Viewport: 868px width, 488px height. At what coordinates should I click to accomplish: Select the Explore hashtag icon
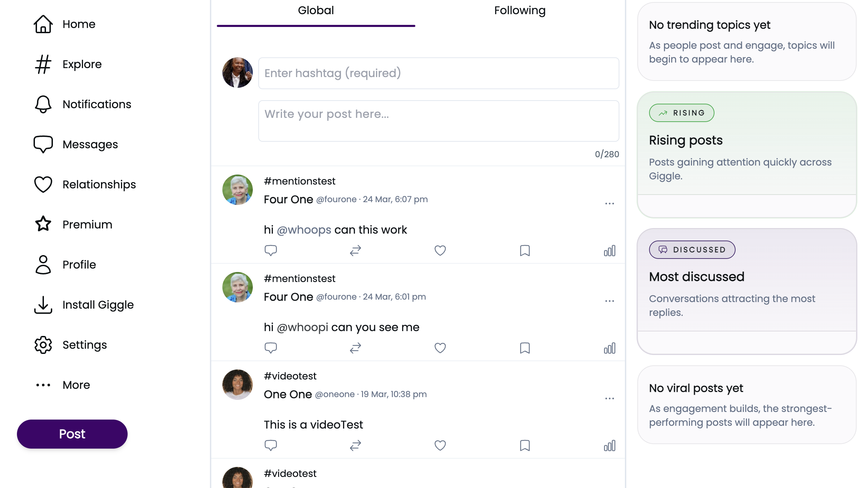point(43,64)
